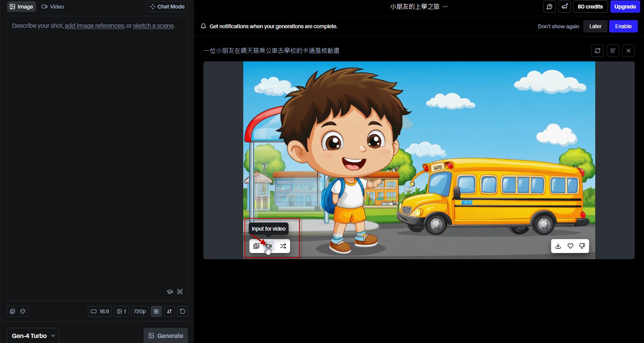Click the refresh icon above the image
Viewport: 644px width, 343px height.
(598, 51)
